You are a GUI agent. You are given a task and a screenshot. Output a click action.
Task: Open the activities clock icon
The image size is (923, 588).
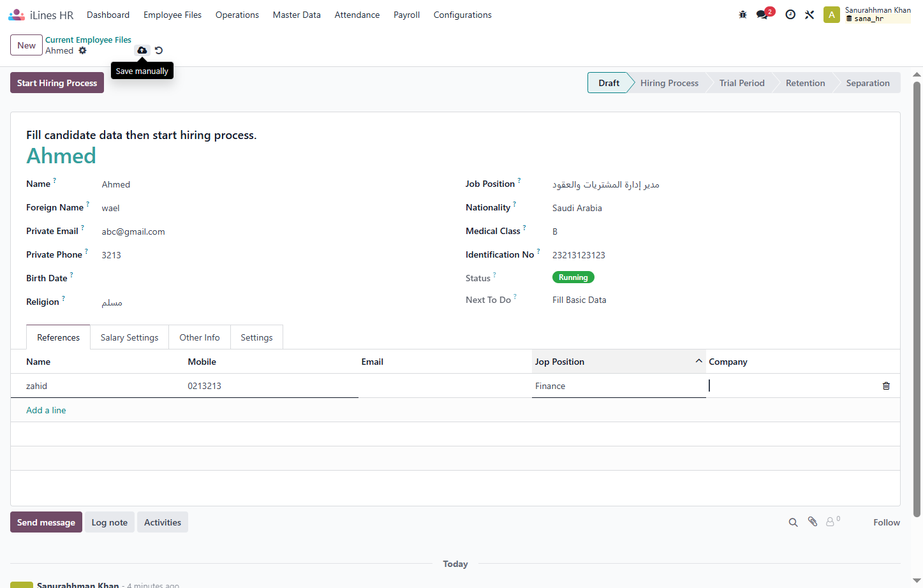pos(790,15)
